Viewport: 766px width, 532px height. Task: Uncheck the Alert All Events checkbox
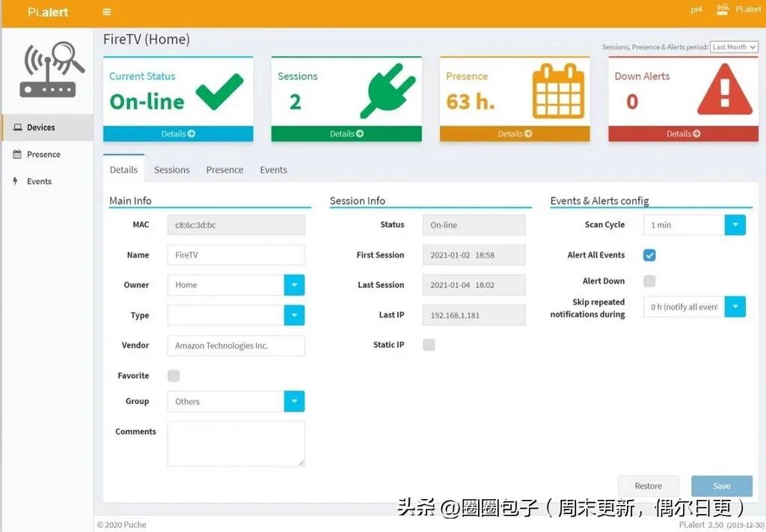tap(649, 255)
